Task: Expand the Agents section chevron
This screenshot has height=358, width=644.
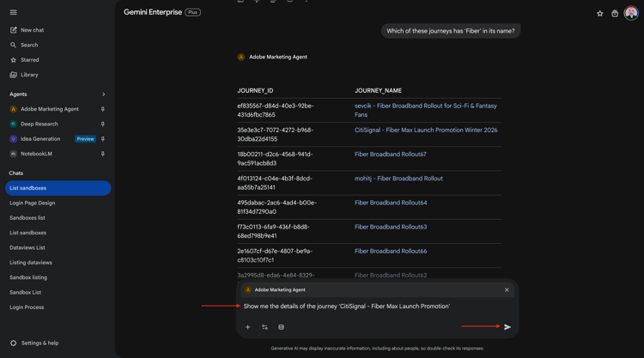Action: [104, 94]
